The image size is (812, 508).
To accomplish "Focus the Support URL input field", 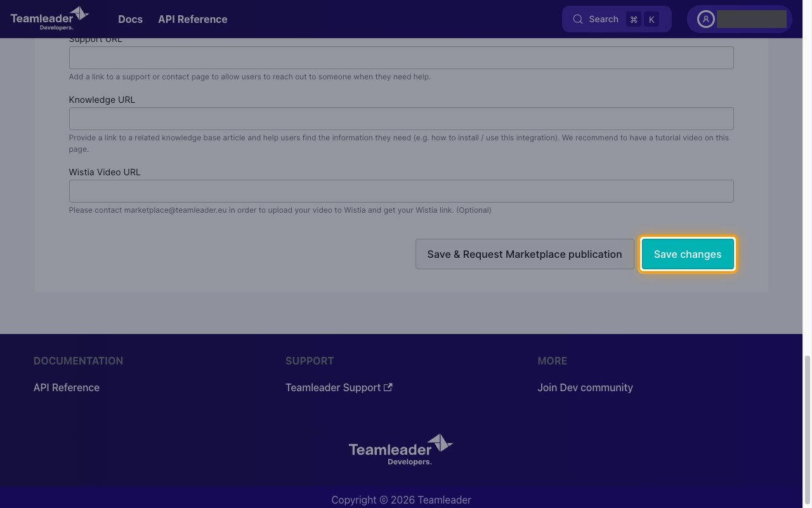I will tap(401, 58).
